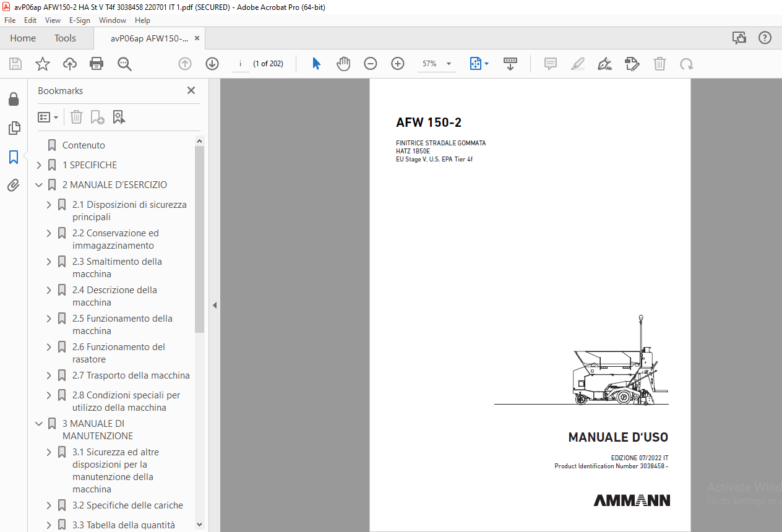Expand 2.2 Conservazione ed immagazzinamento
The image size is (782, 532).
coord(49,233)
